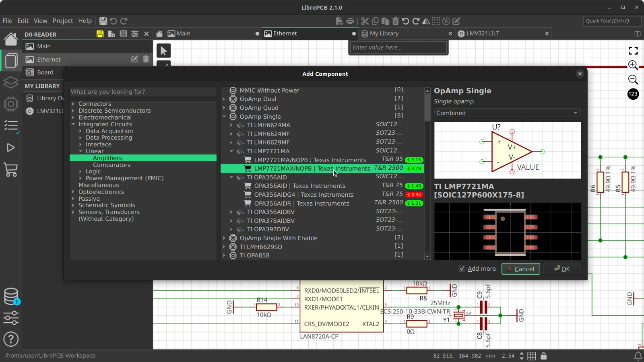Toggle the split view icon beside the tabs
Viewport: 644px width, 362px height.
[637, 33]
